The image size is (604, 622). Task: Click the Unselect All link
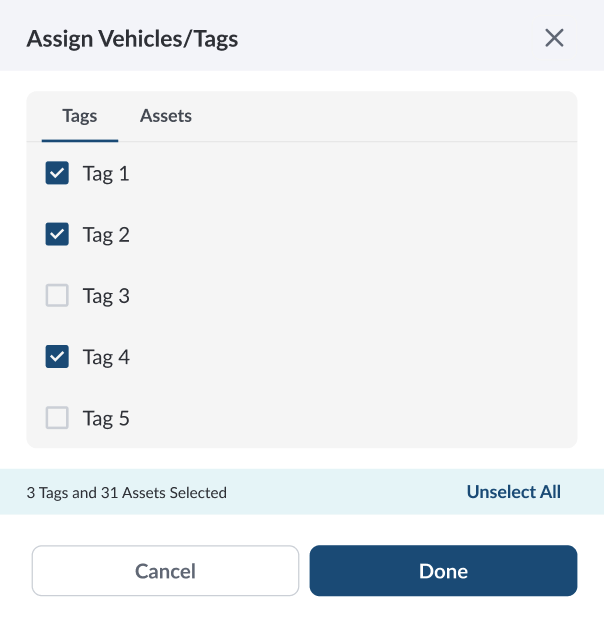(x=513, y=492)
